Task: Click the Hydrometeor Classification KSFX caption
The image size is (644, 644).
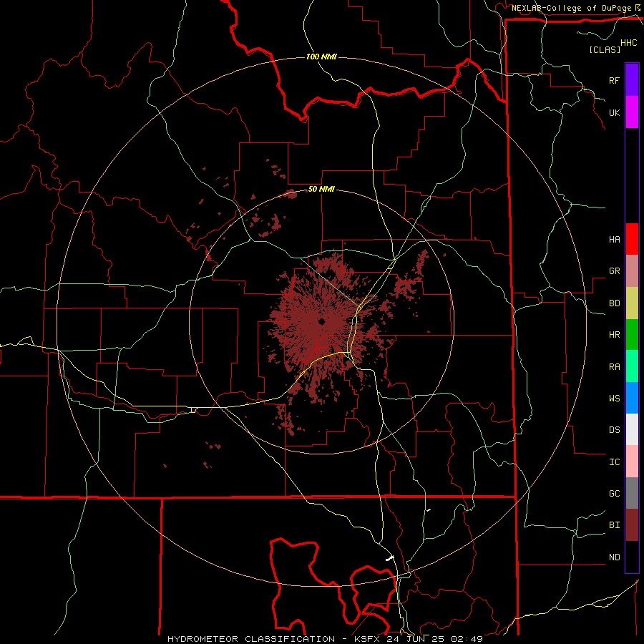Action: (x=325, y=639)
